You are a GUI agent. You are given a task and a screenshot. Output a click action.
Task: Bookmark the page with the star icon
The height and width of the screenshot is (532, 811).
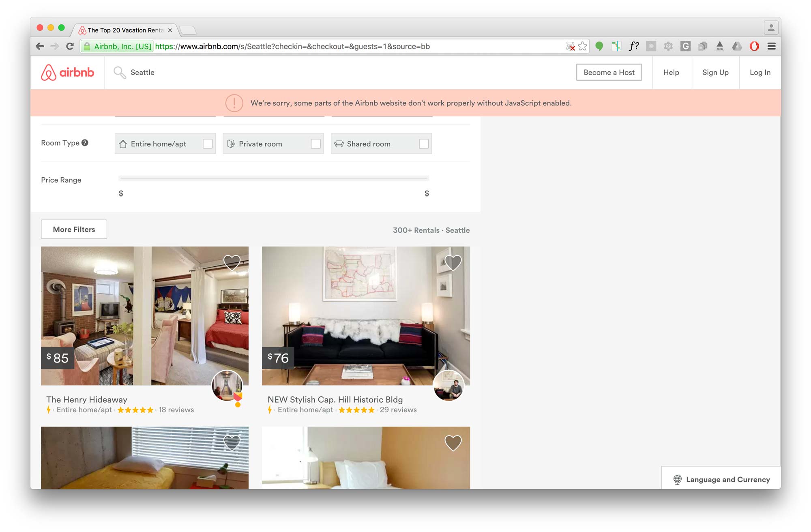(x=583, y=46)
